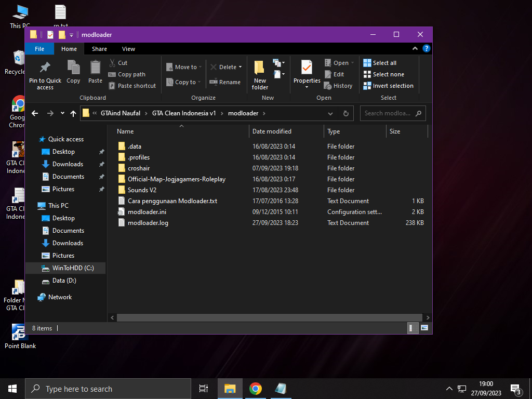The height and width of the screenshot is (399, 532).
Task: Open Chrome from the taskbar
Action: [x=256, y=389]
